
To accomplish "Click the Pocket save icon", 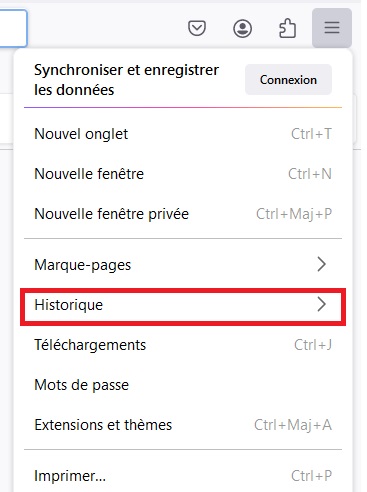I will coord(197,28).
